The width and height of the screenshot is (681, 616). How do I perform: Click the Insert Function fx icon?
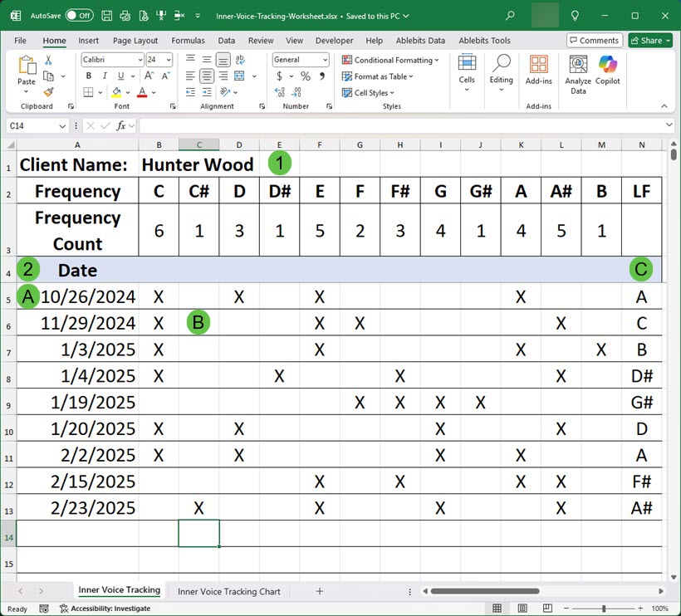point(121,125)
